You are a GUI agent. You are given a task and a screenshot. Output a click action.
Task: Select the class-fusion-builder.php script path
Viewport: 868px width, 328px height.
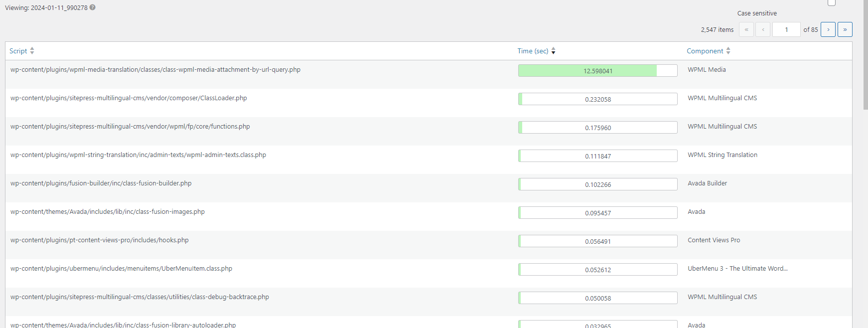pos(101,183)
